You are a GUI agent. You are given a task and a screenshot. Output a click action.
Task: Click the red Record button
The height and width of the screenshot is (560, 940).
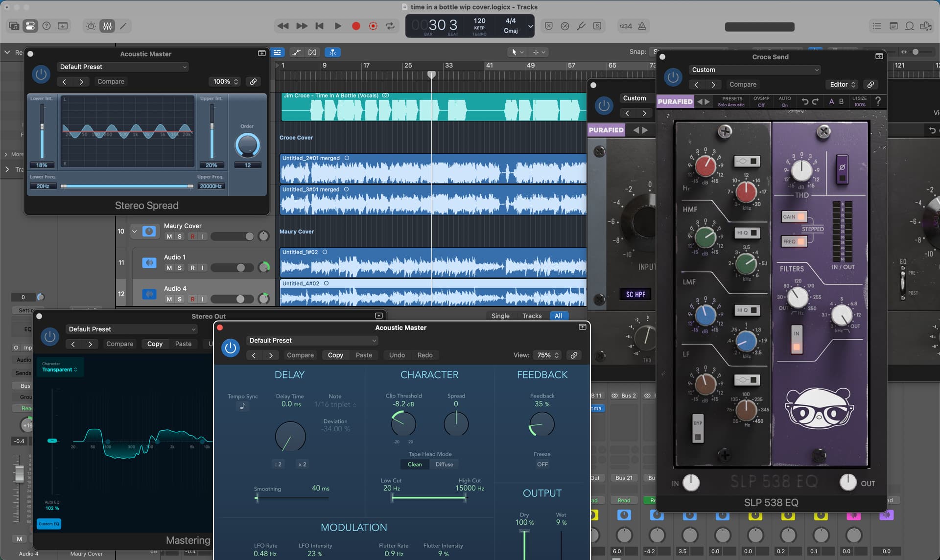(356, 26)
